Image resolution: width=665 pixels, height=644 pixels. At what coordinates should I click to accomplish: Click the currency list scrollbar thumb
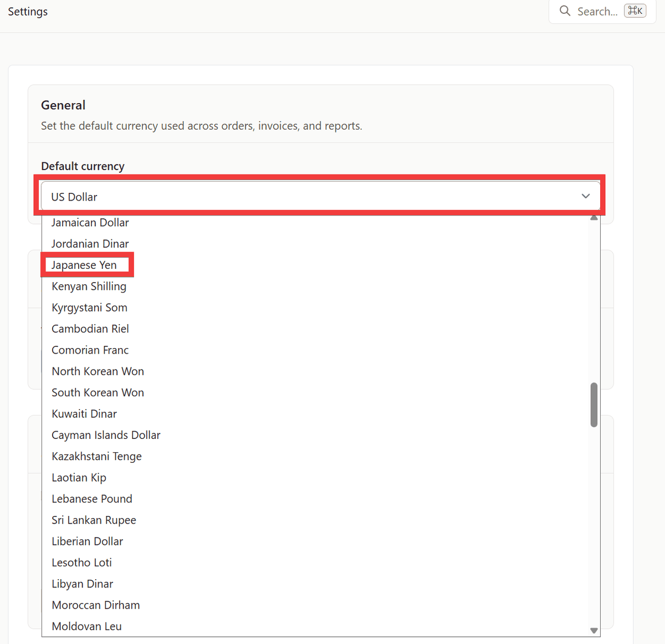tap(594, 405)
